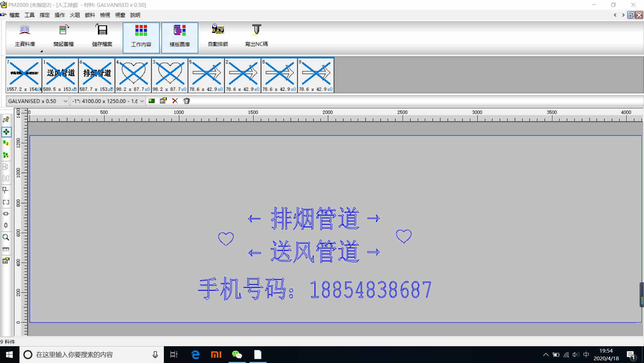Click the taskbar search box
The height and width of the screenshot is (363, 644).
(x=91, y=355)
